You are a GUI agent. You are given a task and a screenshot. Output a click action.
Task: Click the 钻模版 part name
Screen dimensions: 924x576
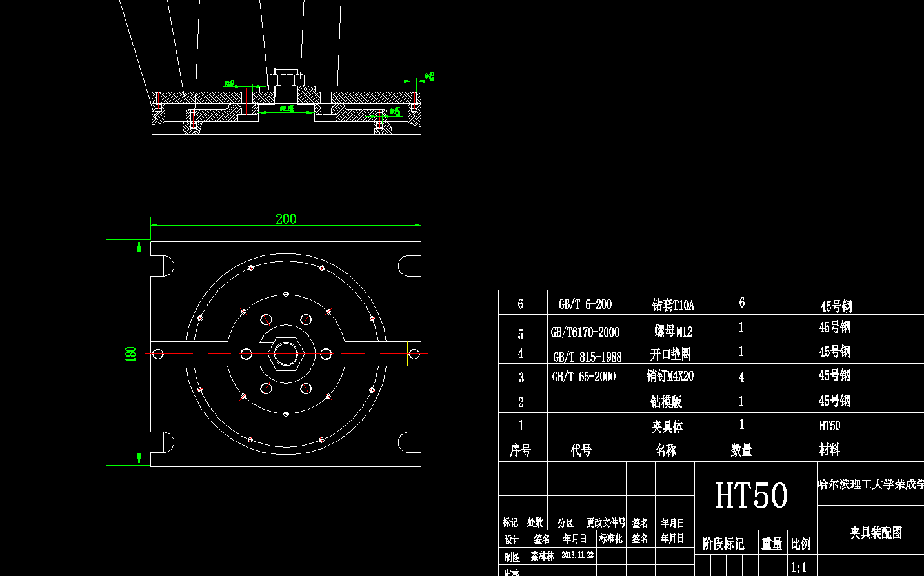point(666,402)
